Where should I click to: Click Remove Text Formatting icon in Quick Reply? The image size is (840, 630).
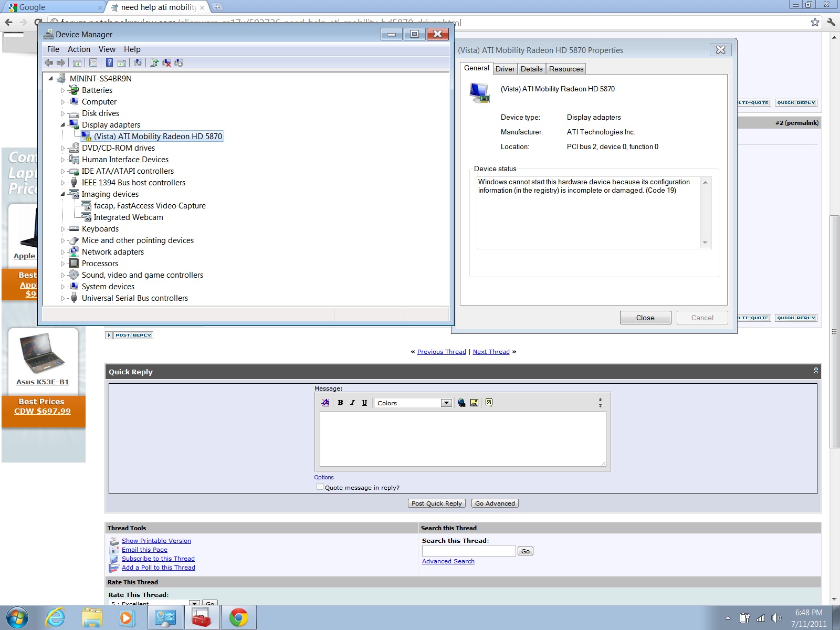pos(325,403)
